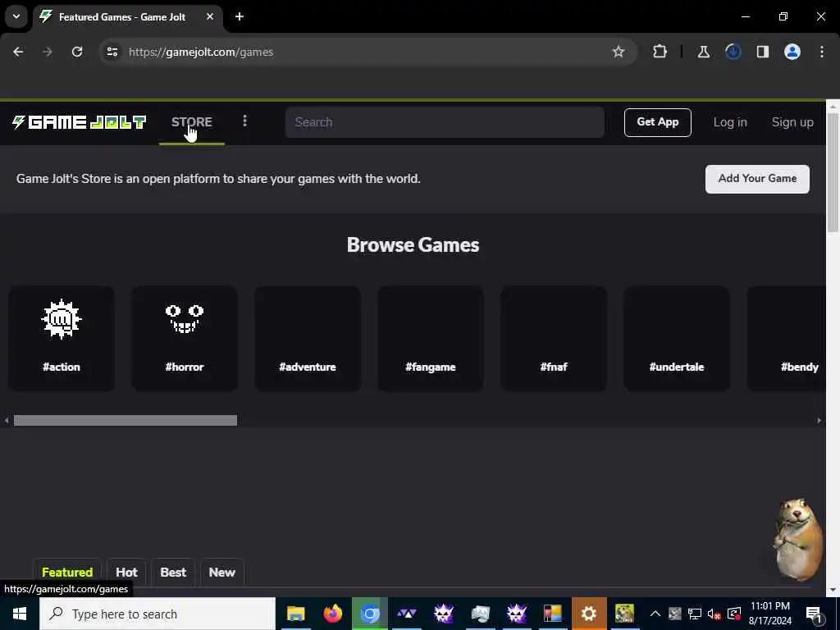Click the right arrow of tag scrollbar
The height and width of the screenshot is (630, 840).
tap(819, 421)
